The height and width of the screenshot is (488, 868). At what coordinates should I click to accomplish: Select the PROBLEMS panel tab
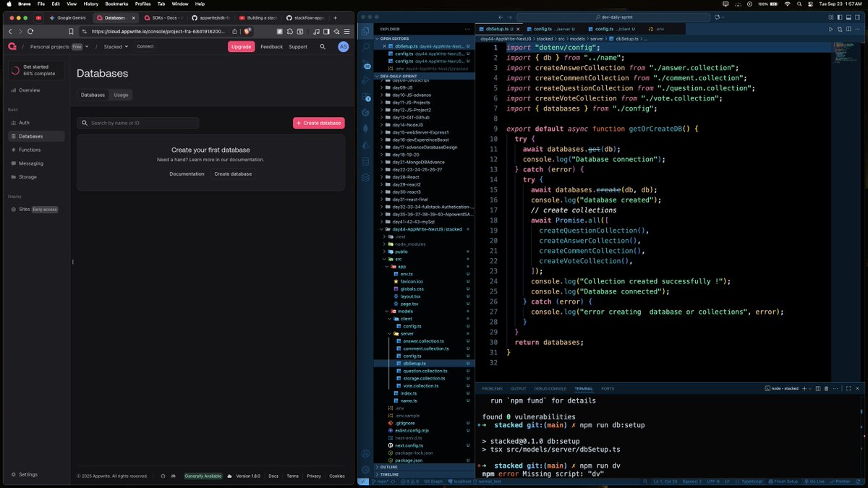(492, 389)
